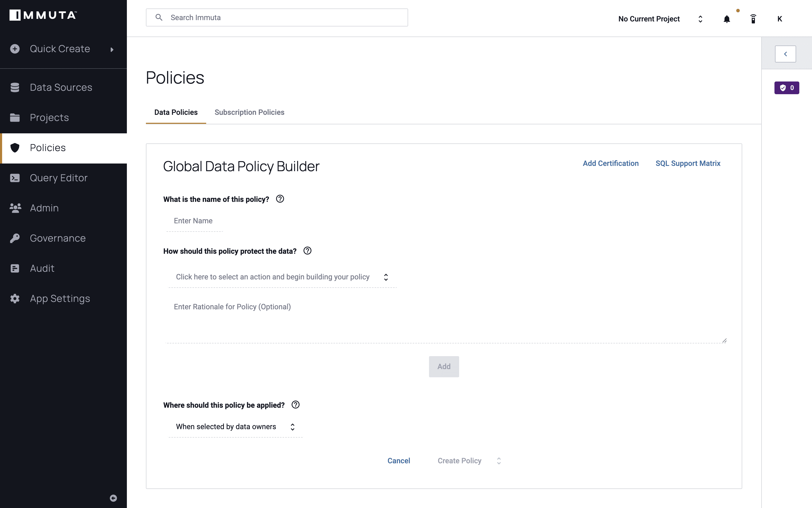This screenshot has height=508, width=812.
Task: Click the Create Policy button
Action: point(459,461)
